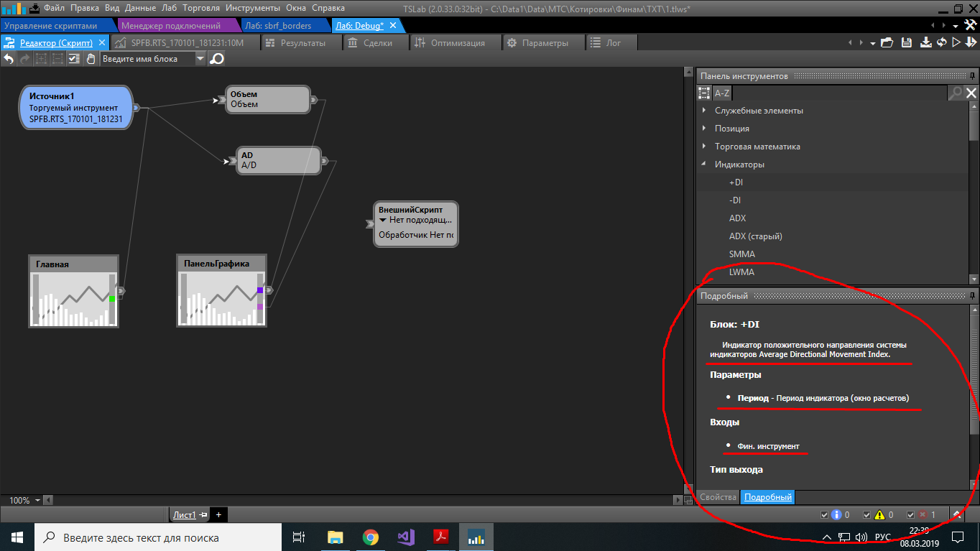Open a script file with the folder icon
Screen dimensions: 980x551
(x=887, y=42)
